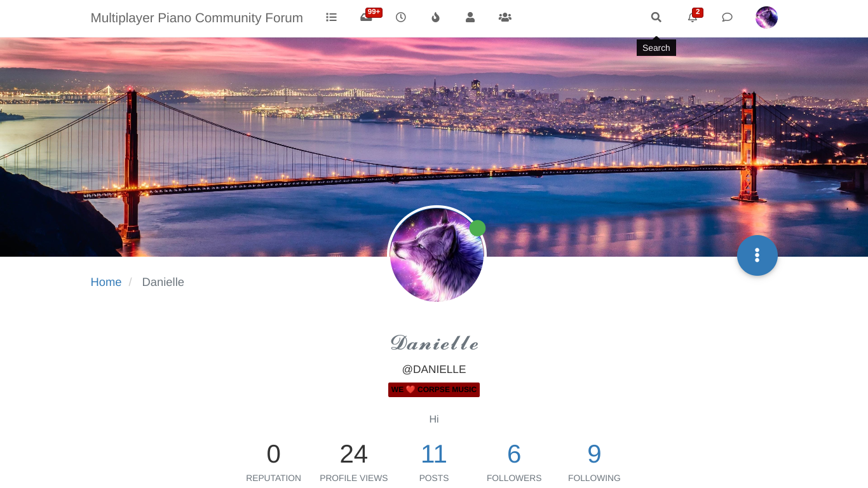The image size is (868, 488).
Task: Click the WE CORPSE MUSIC group badge
Action: click(434, 390)
